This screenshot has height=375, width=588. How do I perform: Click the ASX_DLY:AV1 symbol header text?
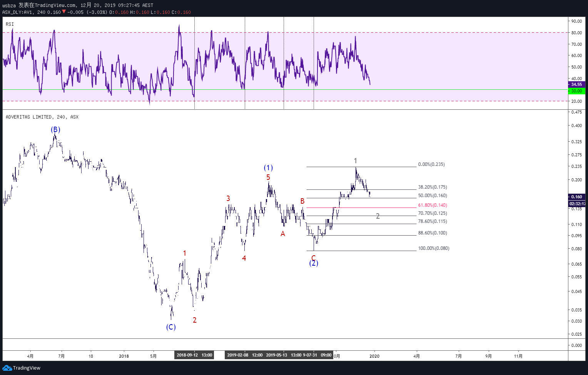coord(17,12)
